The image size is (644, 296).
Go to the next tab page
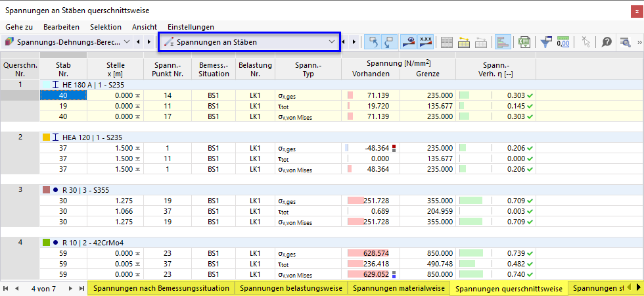tap(70, 289)
